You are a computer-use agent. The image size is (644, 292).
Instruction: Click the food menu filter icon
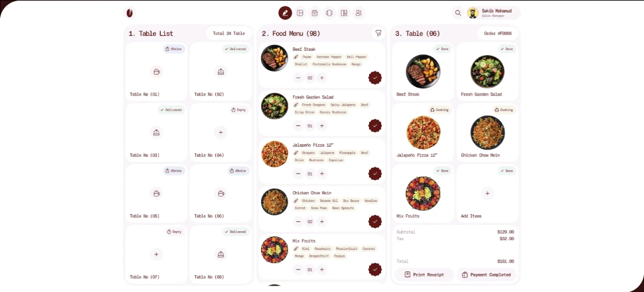click(x=378, y=33)
